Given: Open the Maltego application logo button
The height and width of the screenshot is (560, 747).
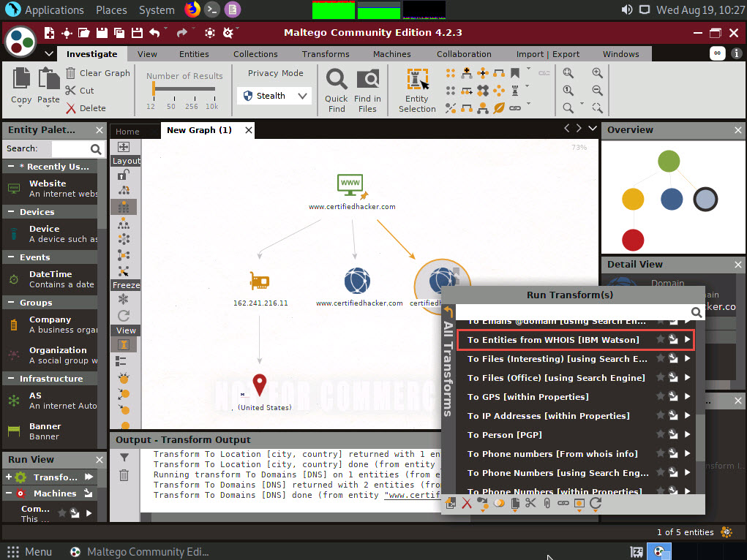Looking at the screenshot, I should point(20,42).
